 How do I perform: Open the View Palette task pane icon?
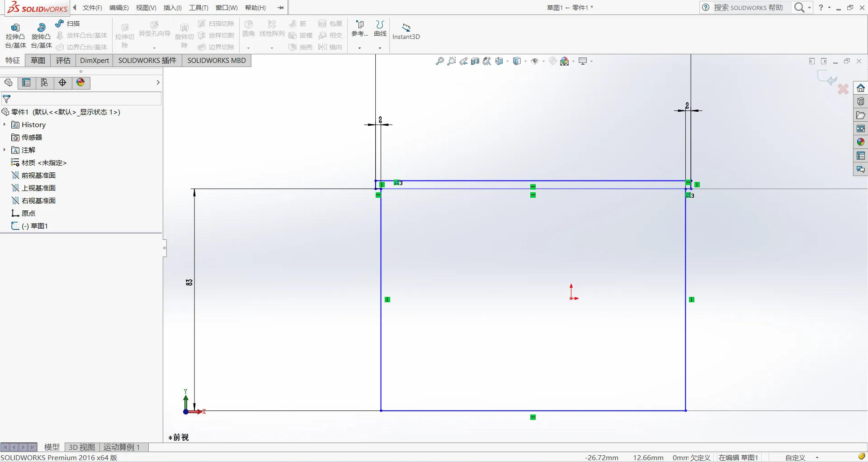[x=861, y=129]
